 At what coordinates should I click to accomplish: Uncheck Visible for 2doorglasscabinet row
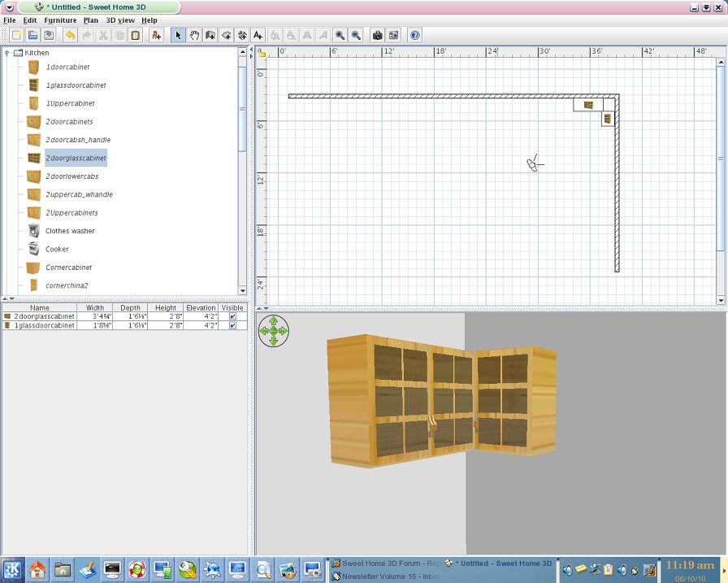point(232,316)
